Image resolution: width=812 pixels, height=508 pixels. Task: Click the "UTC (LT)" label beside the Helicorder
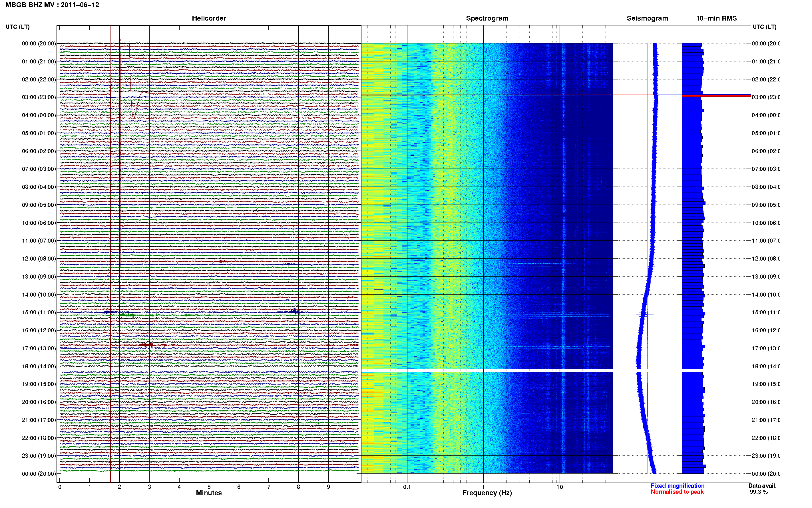[17, 27]
